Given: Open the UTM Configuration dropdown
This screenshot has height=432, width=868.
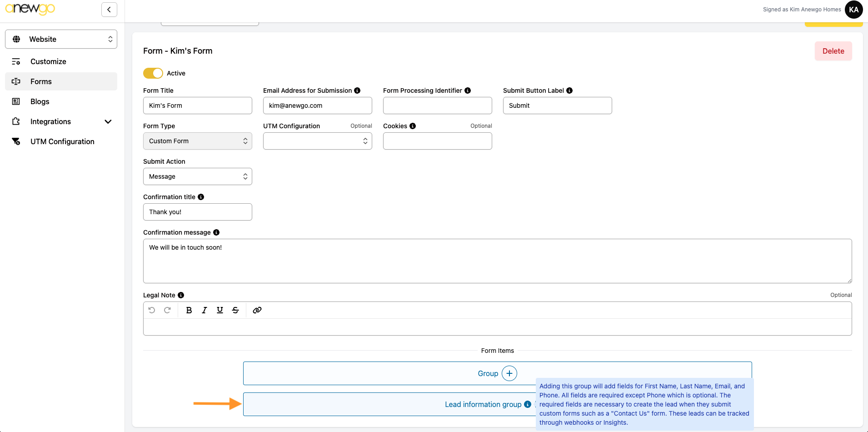Looking at the screenshot, I should (x=317, y=141).
